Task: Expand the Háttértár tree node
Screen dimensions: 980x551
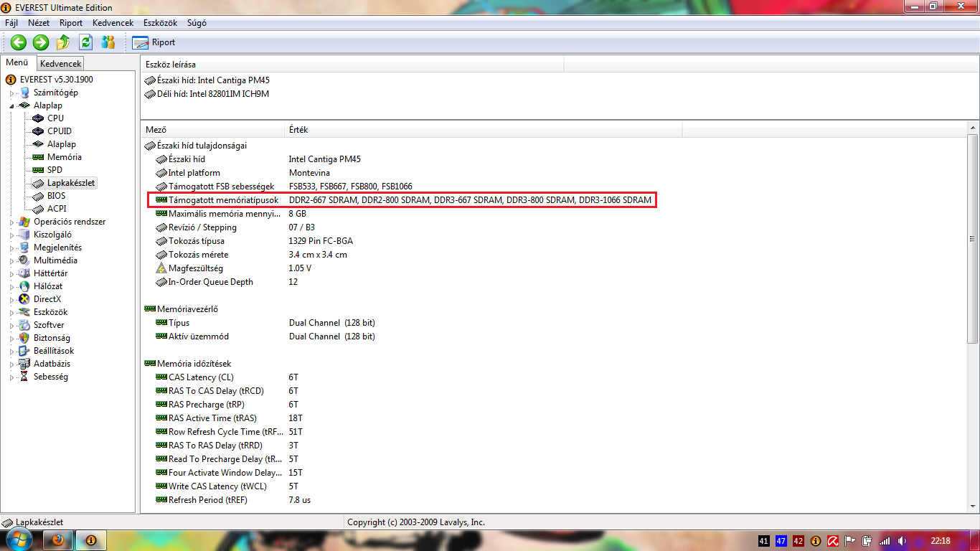Action: click(11, 273)
